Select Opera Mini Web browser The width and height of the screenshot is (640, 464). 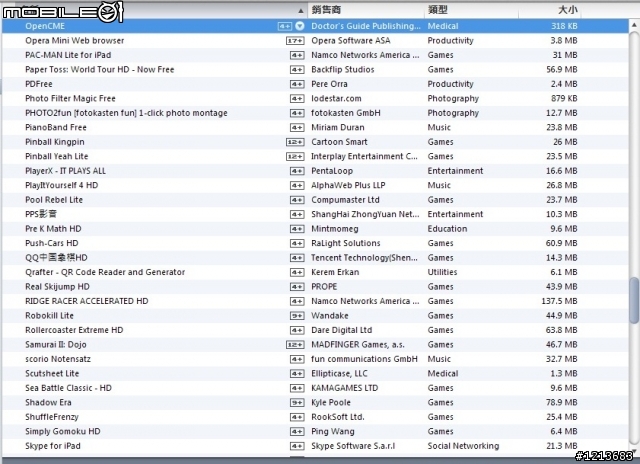click(315, 40)
